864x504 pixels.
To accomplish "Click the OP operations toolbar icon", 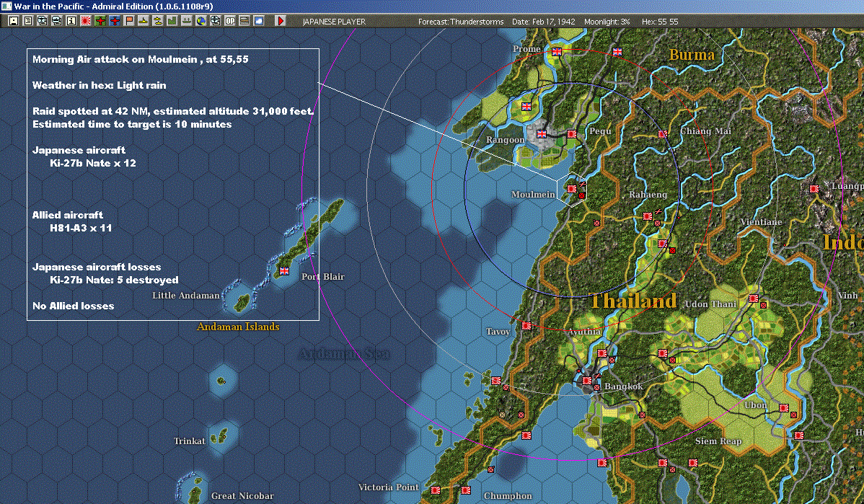I will coord(230,21).
